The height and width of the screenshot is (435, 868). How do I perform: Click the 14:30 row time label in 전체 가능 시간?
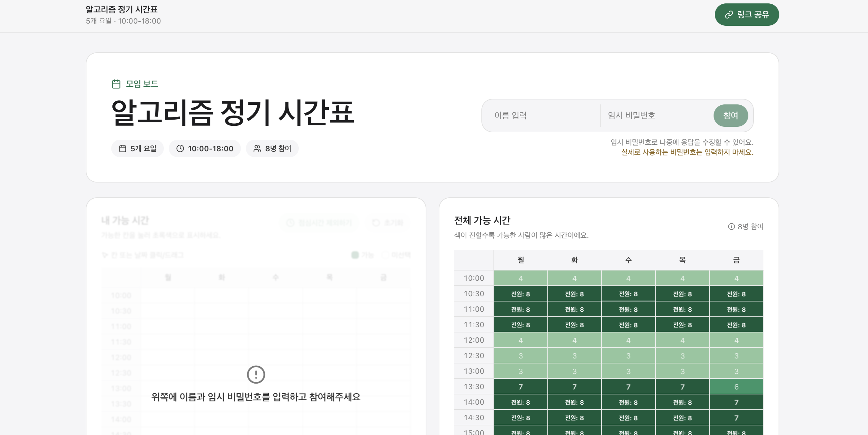[474, 418]
